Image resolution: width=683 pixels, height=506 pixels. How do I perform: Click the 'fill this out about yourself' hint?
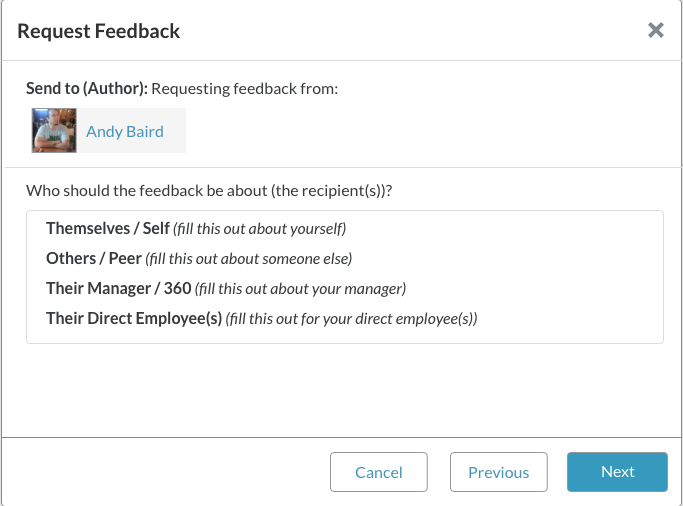[x=259, y=229]
